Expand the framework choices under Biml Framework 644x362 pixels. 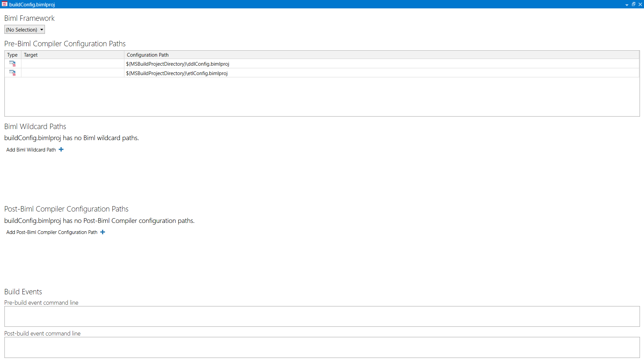24,29
